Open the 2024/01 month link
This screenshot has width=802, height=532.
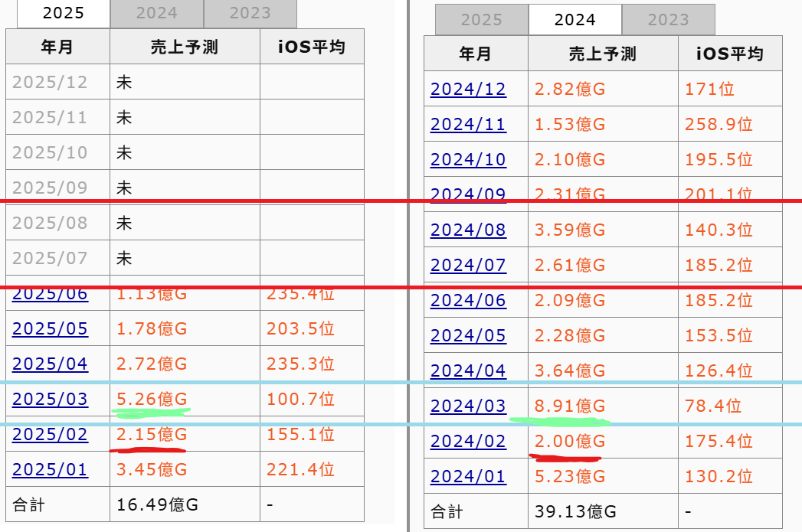coord(468,477)
